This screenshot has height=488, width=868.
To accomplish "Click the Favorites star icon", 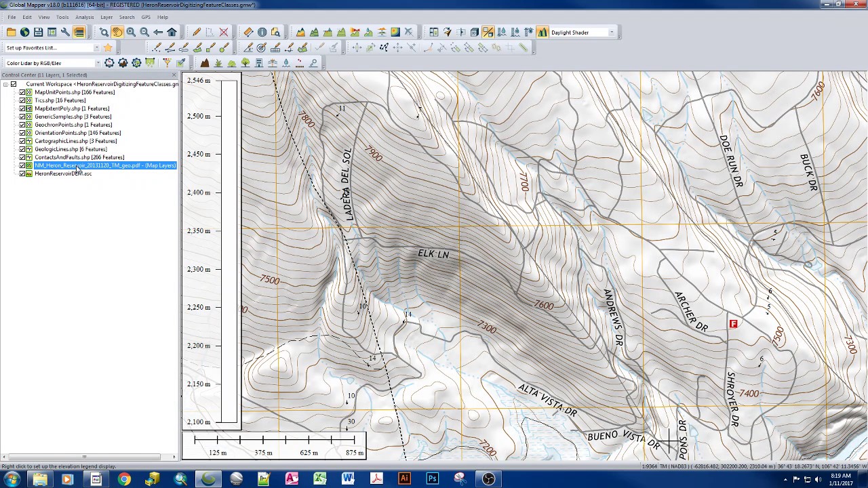I will 108,48.
